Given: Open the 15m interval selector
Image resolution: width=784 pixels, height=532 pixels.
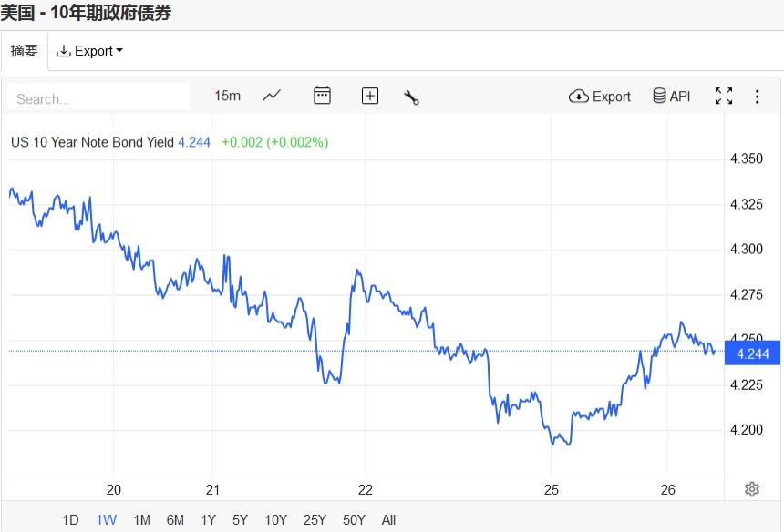Looking at the screenshot, I should tap(227, 96).
